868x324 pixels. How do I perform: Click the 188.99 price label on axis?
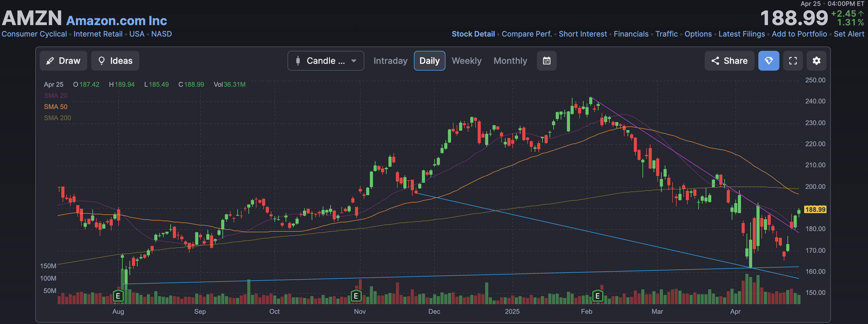tap(815, 209)
